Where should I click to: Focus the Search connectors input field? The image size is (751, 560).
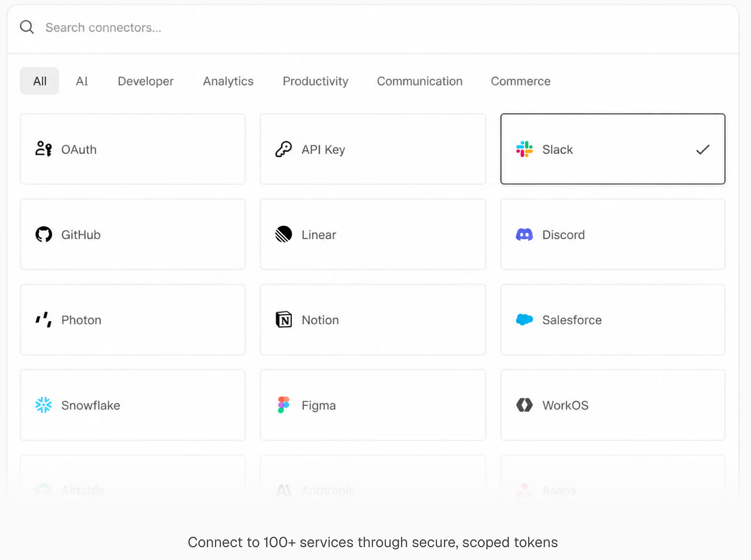click(x=372, y=28)
